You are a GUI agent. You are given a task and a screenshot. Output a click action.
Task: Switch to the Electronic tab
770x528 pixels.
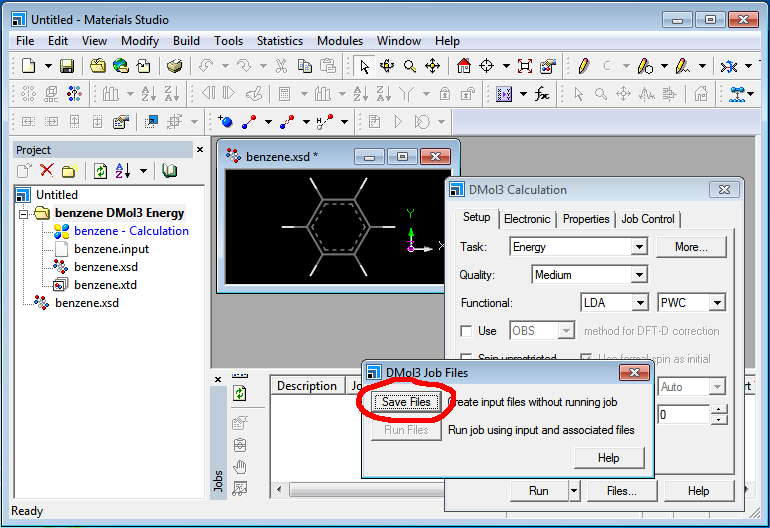pyautogui.click(x=527, y=219)
